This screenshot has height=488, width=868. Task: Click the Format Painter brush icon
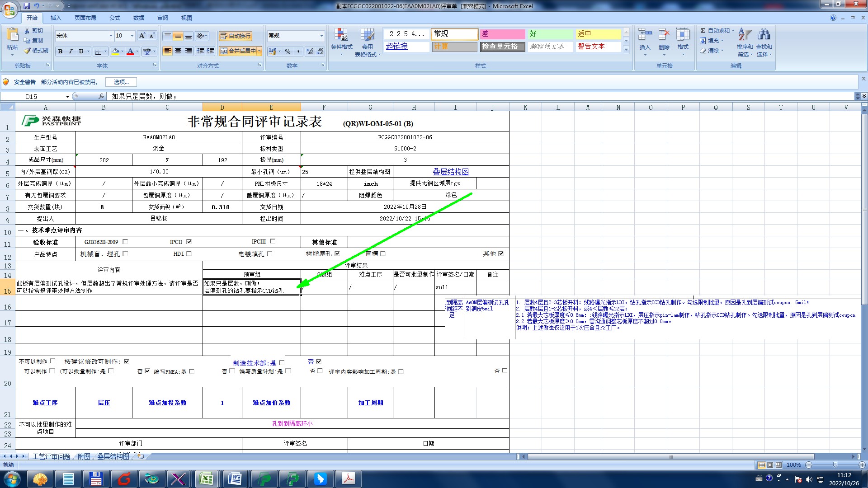(28, 51)
